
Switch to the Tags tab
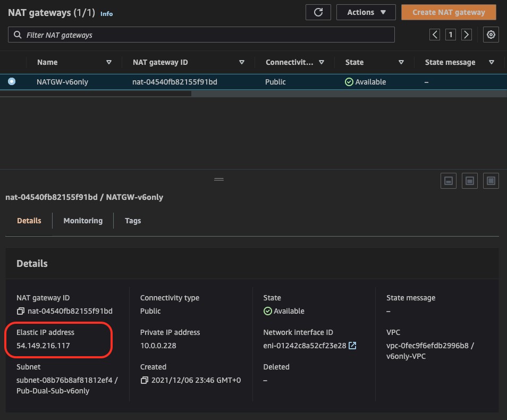tap(133, 221)
